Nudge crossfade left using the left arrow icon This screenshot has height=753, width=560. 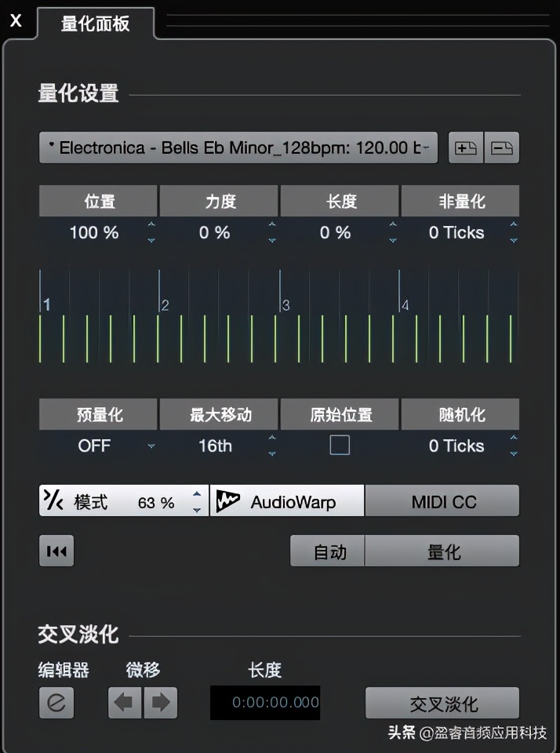124,703
